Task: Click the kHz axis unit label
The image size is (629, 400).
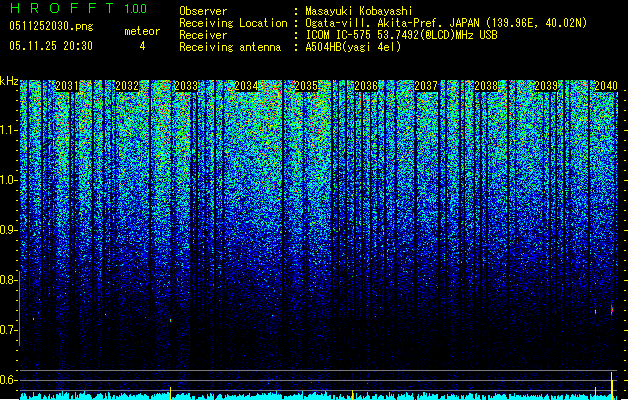Action: pos(9,81)
